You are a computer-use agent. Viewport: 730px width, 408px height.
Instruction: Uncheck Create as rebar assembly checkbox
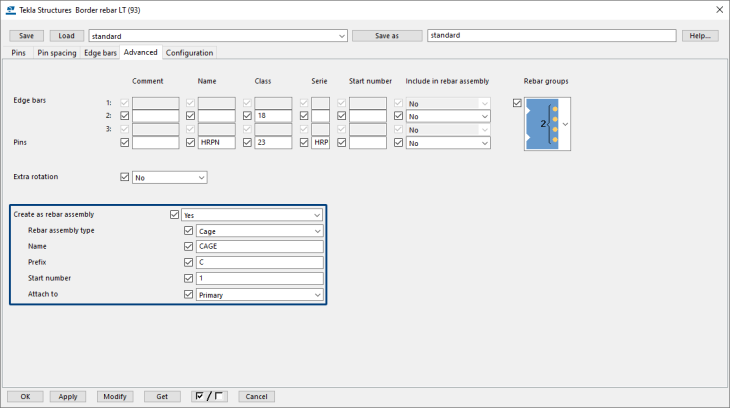tap(175, 214)
